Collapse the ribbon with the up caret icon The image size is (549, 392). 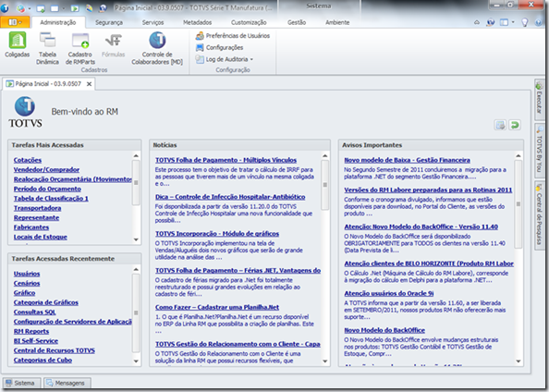[477, 22]
